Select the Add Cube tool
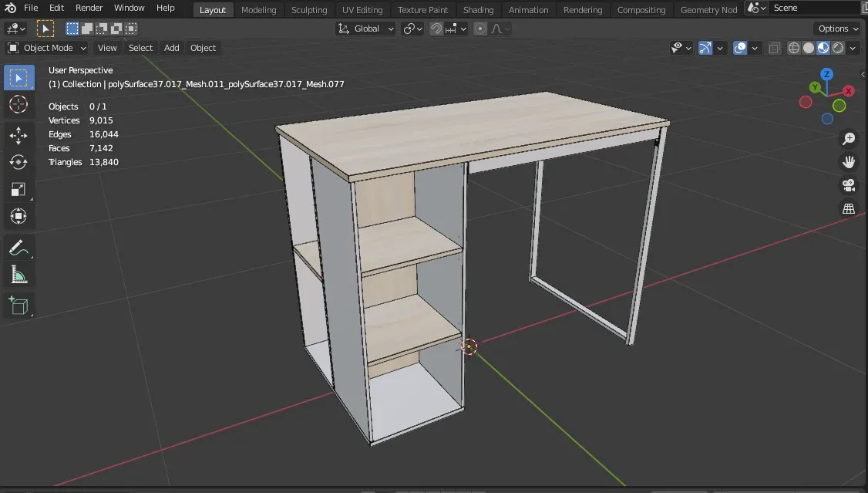This screenshot has height=493, width=868. click(x=19, y=305)
